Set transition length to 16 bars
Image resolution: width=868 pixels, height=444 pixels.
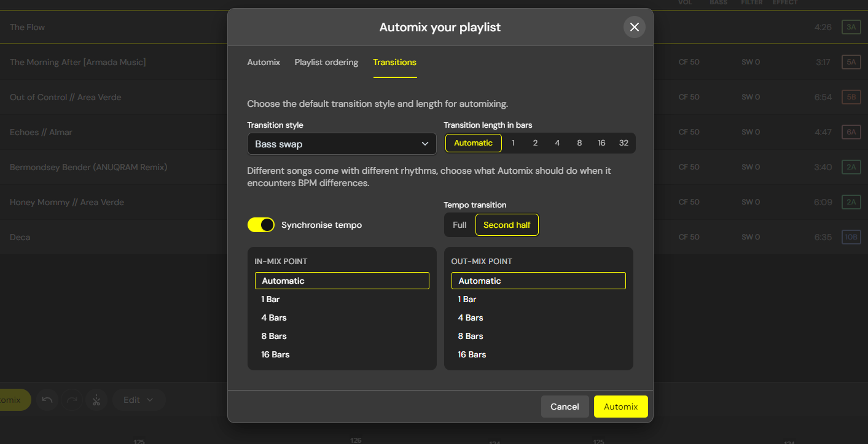[x=601, y=143]
